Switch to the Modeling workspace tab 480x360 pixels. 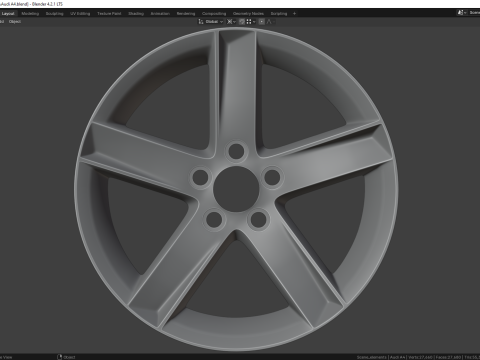click(x=30, y=14)
